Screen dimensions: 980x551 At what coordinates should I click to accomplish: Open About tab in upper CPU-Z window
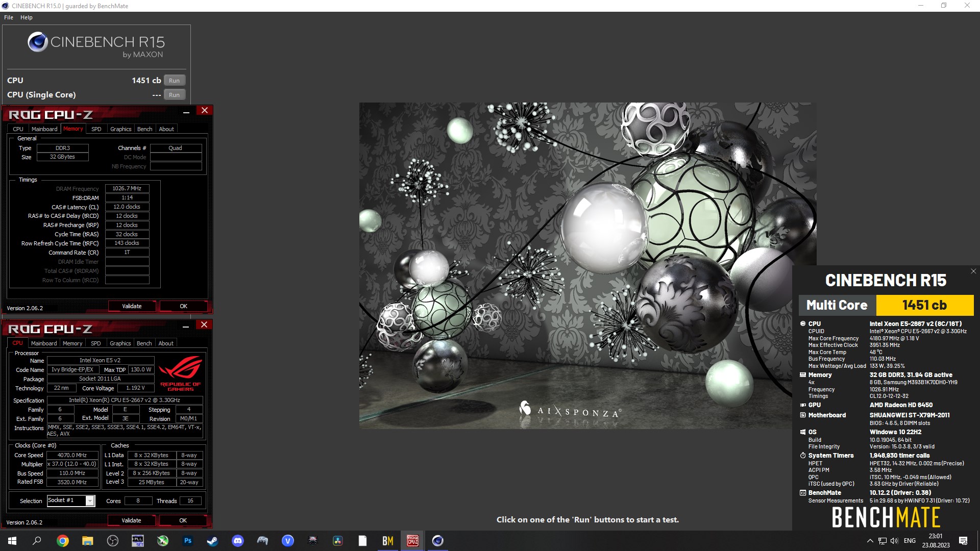pyautogui.click(x=166, y=129)
